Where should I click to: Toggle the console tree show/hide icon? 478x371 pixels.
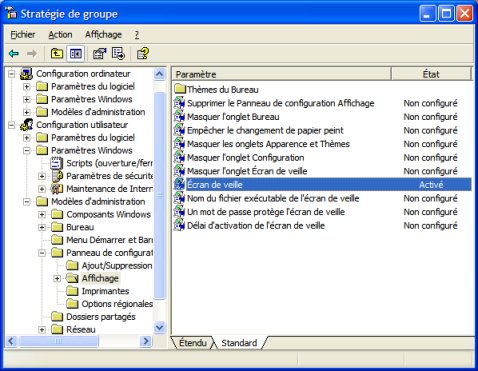coord(76,53)
